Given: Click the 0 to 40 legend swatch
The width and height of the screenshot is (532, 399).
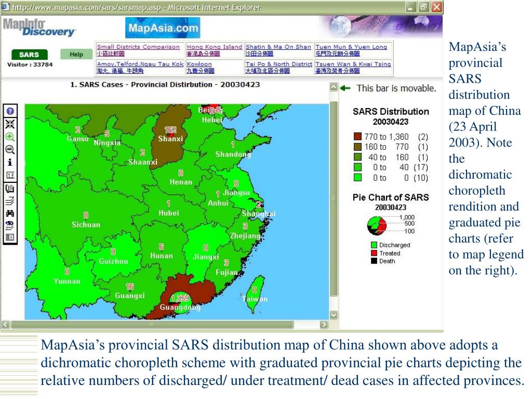Looking at the screenshot, I should tap(357, 167).
